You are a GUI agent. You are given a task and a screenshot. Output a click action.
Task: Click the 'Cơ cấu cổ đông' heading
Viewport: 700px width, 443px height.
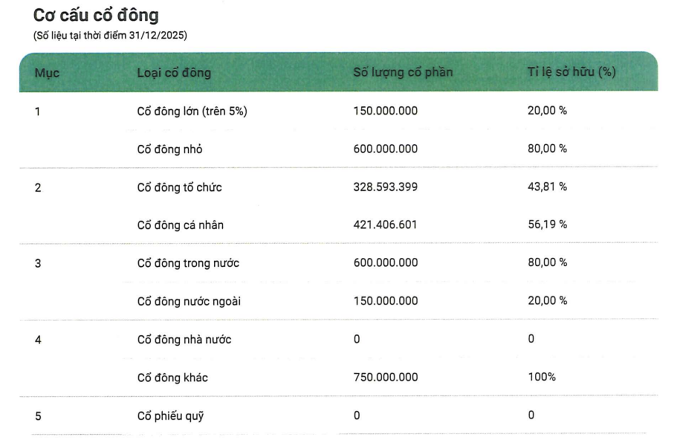96,16
